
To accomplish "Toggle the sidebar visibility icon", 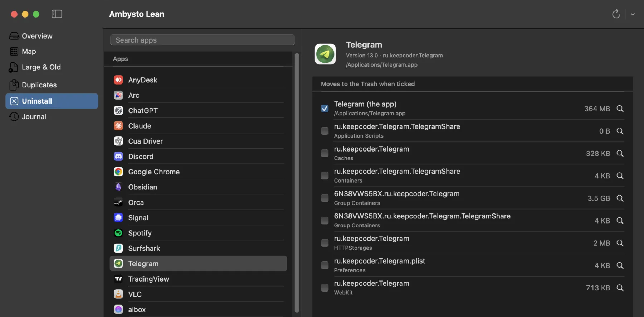I will coord(57,14).
